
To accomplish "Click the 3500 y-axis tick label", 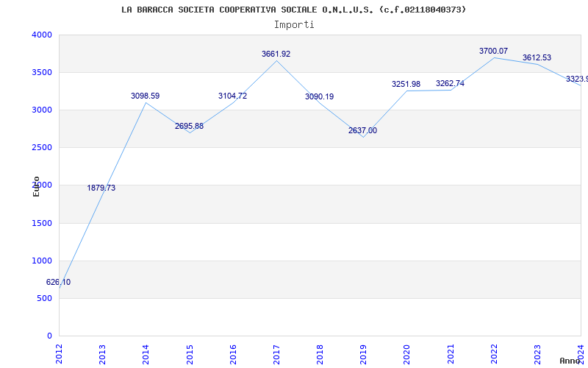I will [x=42, y=72].
